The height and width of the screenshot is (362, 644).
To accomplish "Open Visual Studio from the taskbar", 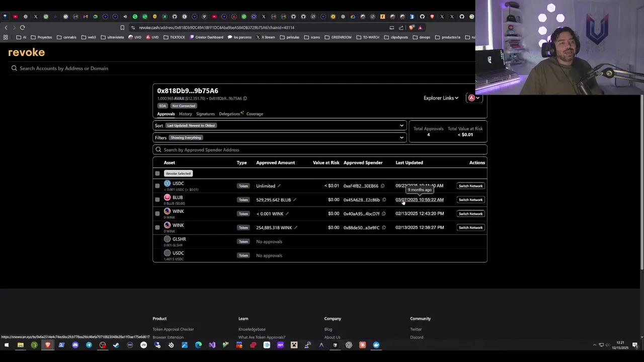I will pyautogui.click(x=212, y=345).
